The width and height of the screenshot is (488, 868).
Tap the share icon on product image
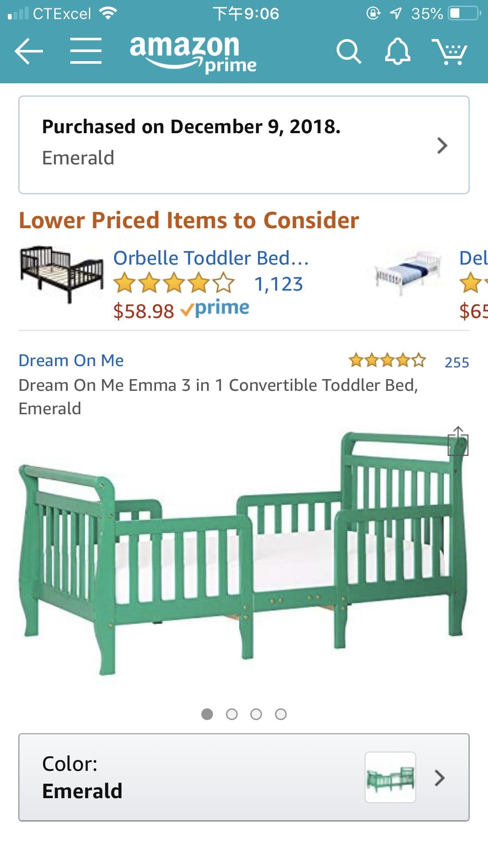coord(458,441)
